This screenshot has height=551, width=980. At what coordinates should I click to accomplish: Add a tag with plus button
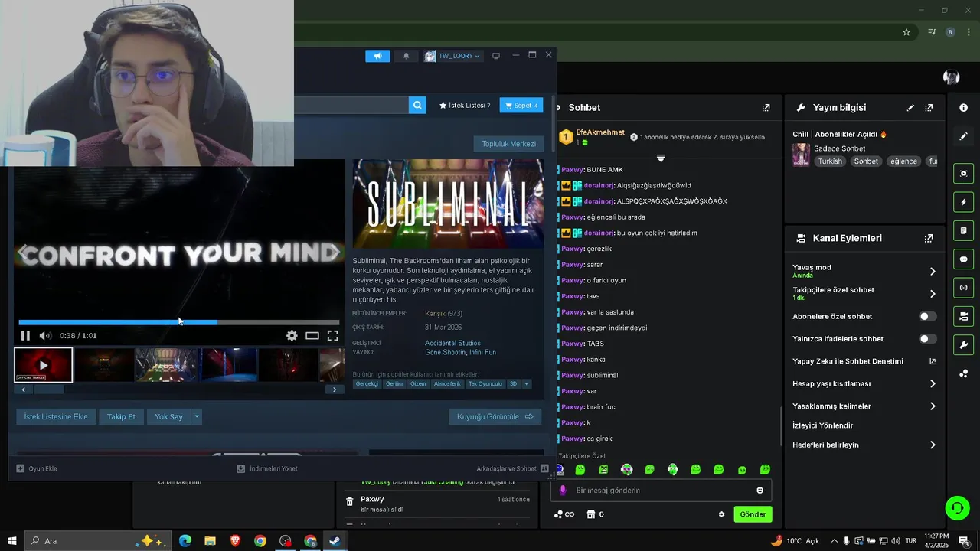(x=526, y=383)
